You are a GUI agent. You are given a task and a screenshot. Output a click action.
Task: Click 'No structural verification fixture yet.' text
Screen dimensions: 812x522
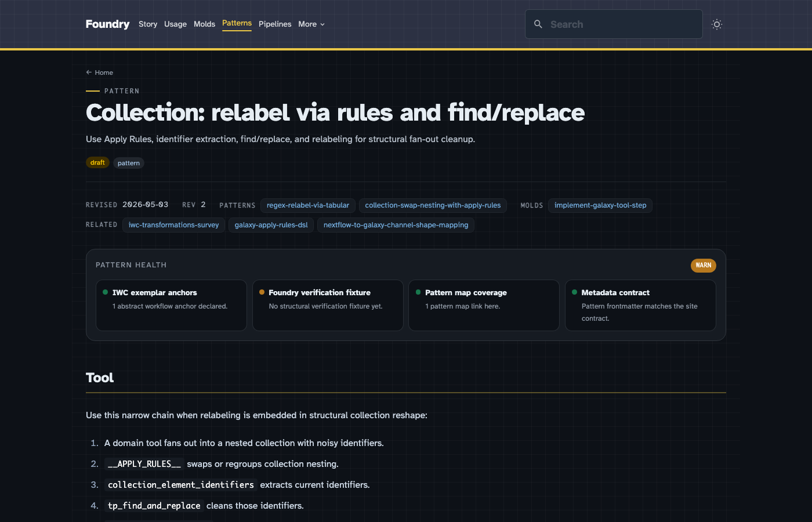click(325, 306)
